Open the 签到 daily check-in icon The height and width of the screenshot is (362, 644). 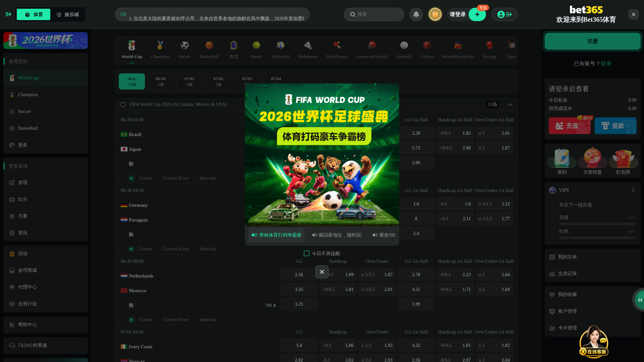coord(562,158)
